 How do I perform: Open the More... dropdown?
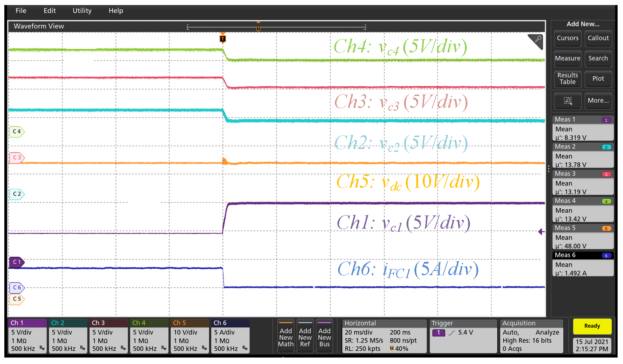tap(598, 101)
